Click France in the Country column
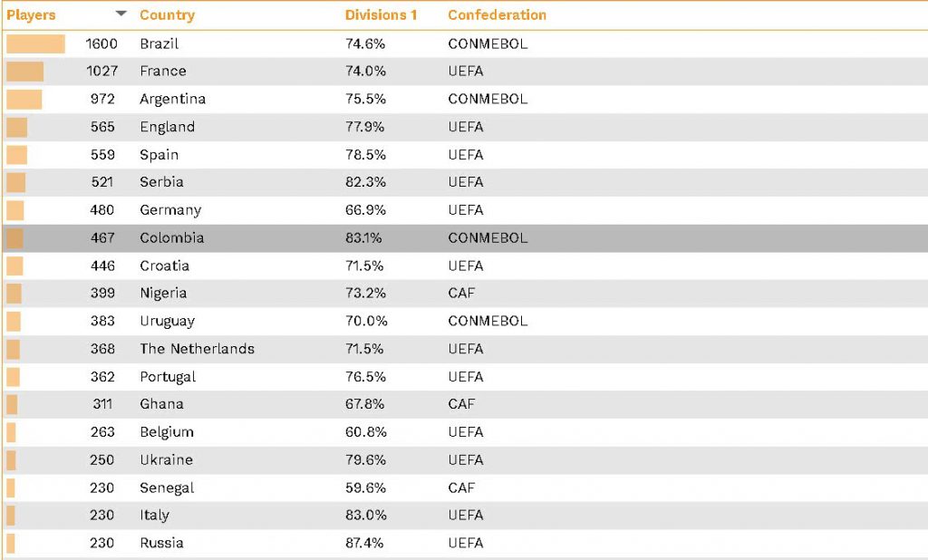Screen dimensions: 928x560 point(163,71)
